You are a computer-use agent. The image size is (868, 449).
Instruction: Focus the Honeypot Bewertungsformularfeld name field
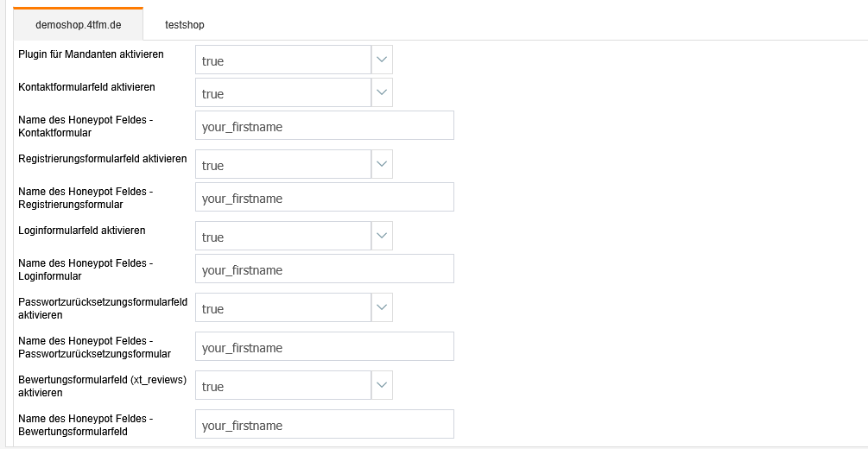pos(324,425)
